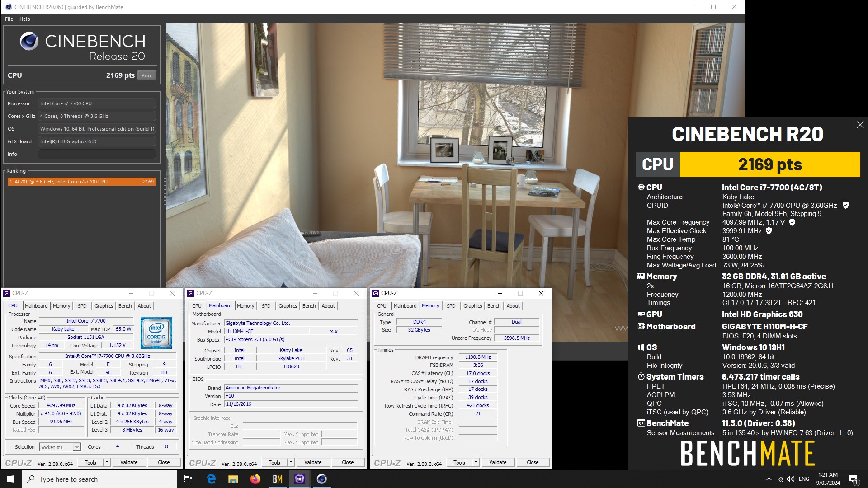Click the BenchMate version icon
The image size is (868, 488).
pyautogui.click(x=641, y=423)
